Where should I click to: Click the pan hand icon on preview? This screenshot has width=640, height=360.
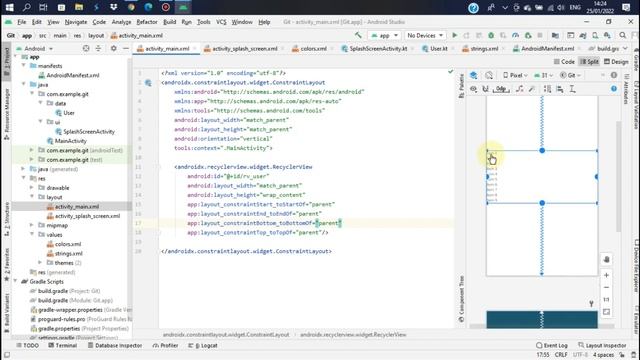[x=607, y=260]
